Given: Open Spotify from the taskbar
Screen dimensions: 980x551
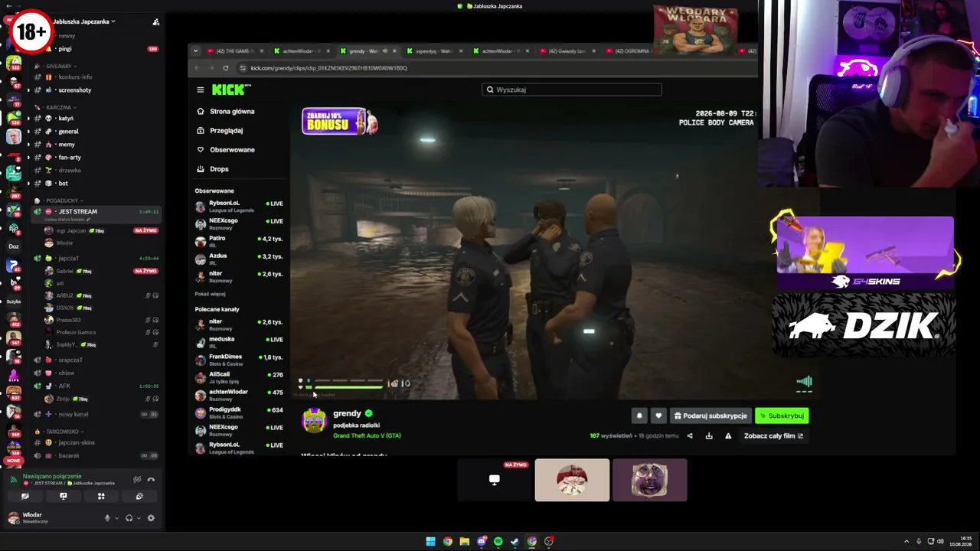Looking at the screenshot, I should coord(498,542).
